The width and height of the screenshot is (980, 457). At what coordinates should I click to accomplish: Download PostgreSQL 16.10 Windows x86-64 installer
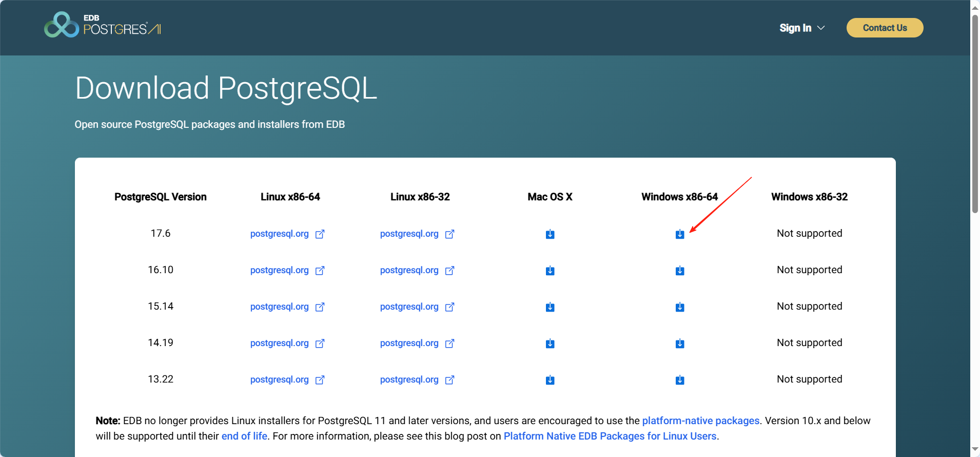[679, 271]
